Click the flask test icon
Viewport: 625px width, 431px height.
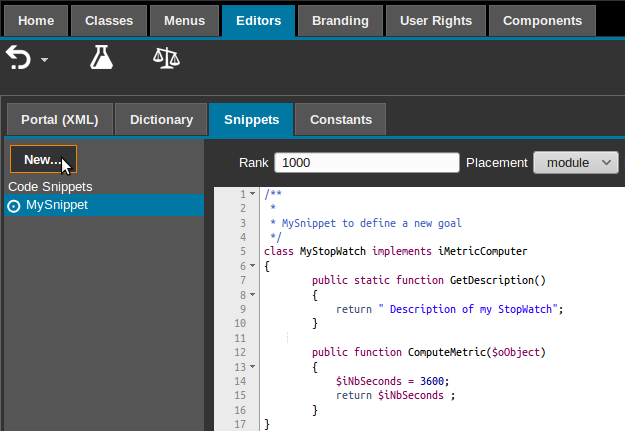pyautogui.click(x=101, y=58)
